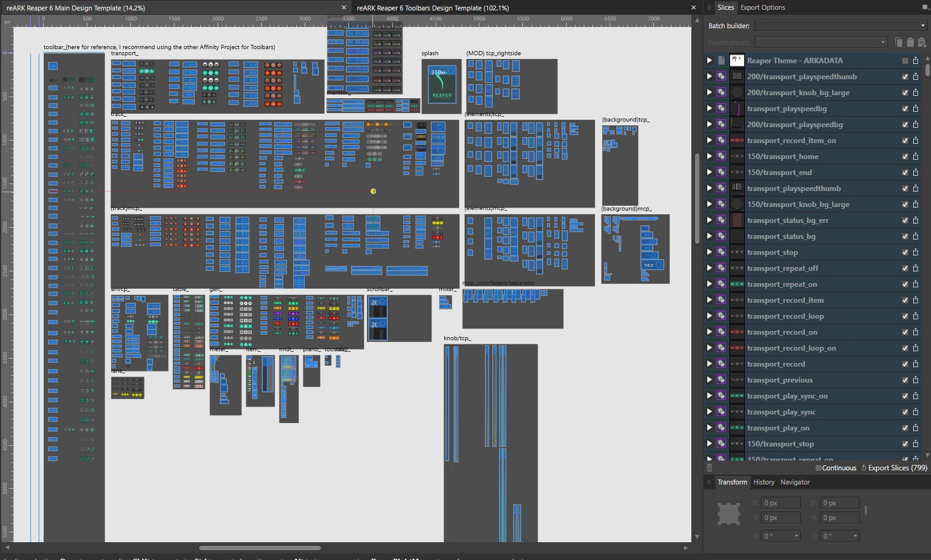Image resolution: width=931 pixels, height=560 pixels.
Task: Click layer-slice icon of transport_play_on row
Action: pos(721,427)
